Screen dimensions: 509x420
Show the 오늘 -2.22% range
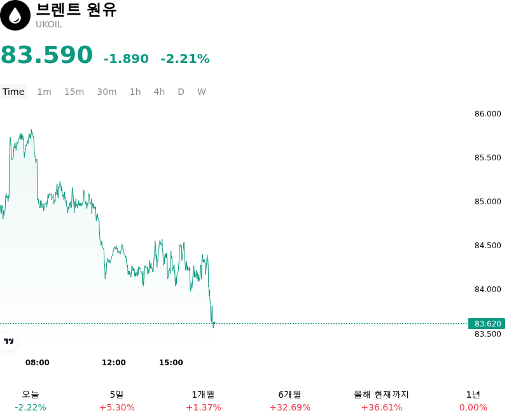[x=31, y=401]
